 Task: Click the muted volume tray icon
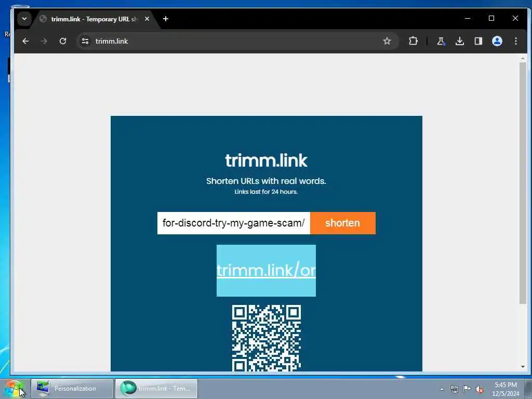480,389
